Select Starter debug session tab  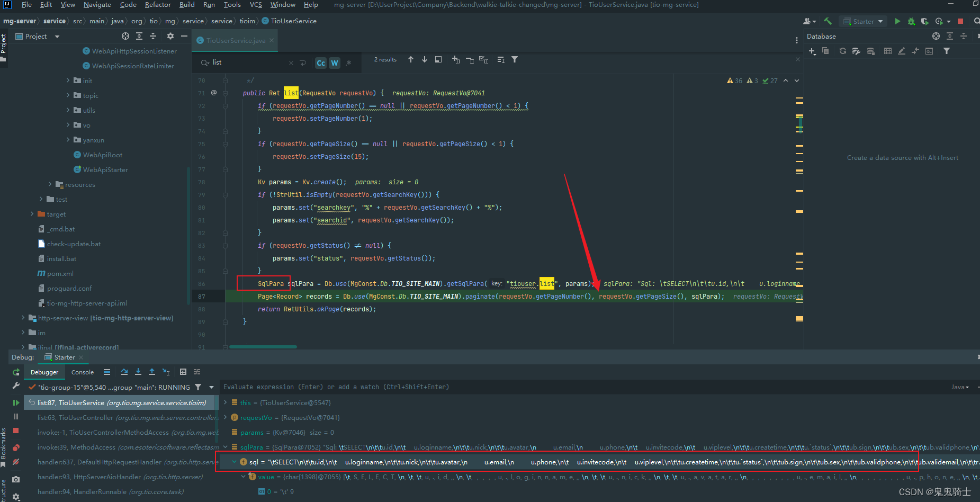point(65,357)
